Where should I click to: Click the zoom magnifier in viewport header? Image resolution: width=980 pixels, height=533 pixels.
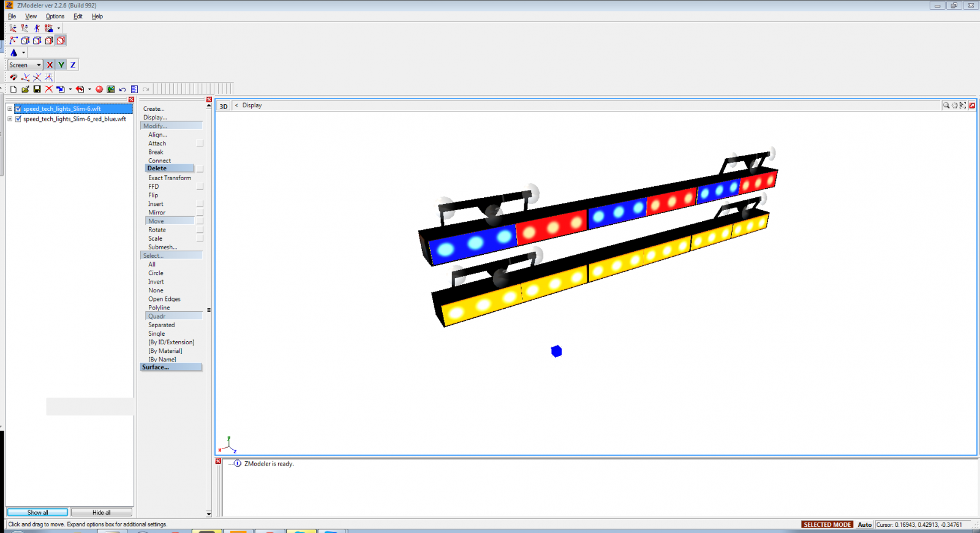coord(946,105)
